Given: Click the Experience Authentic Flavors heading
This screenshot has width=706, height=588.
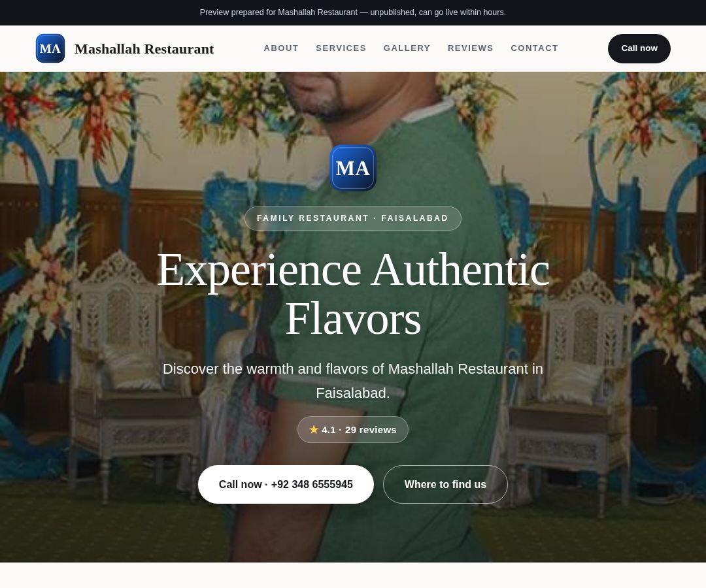Looking at the screenshot, I should click(x=353, y=294).
